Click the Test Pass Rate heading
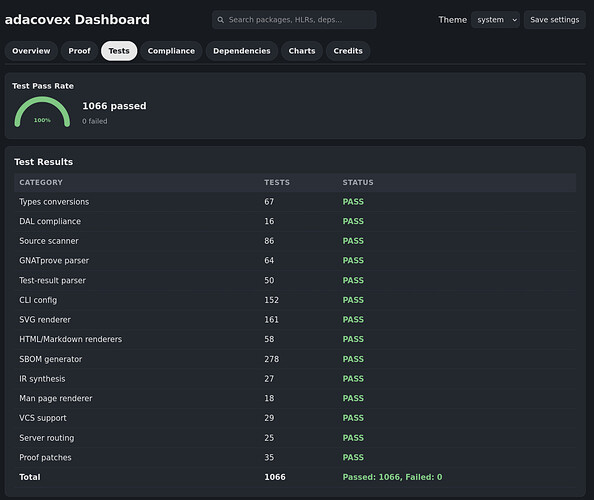The width and height of the screenshot is (594, 500). [x=43, y=86]
